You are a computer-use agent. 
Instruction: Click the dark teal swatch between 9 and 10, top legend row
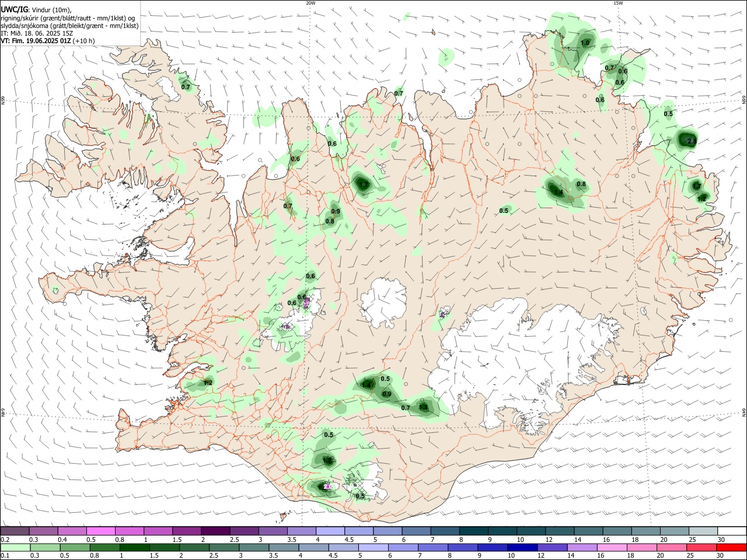pyautogui.click(x=502, y=531)
